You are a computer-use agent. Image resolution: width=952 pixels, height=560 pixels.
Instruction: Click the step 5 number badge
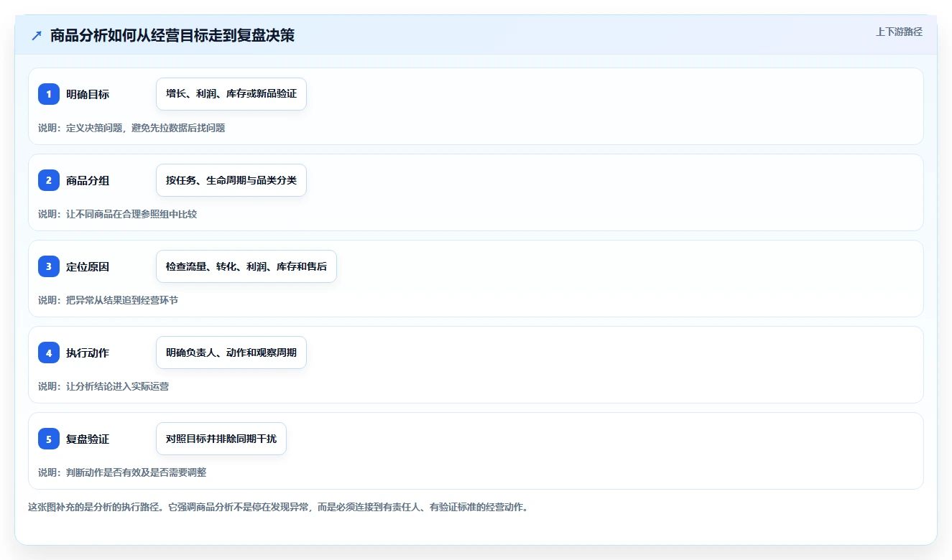[x=49, y=439]
